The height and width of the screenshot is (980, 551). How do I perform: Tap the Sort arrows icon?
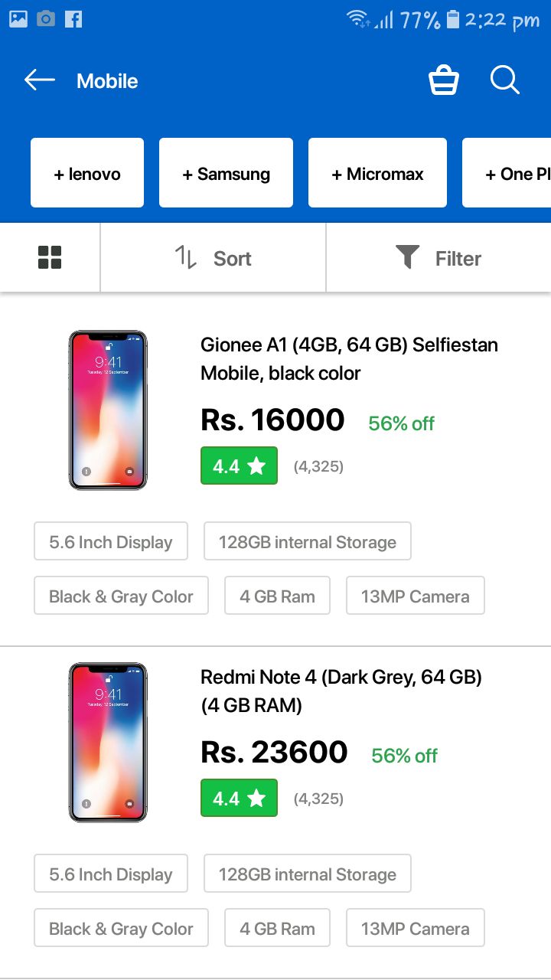[186, 258]
